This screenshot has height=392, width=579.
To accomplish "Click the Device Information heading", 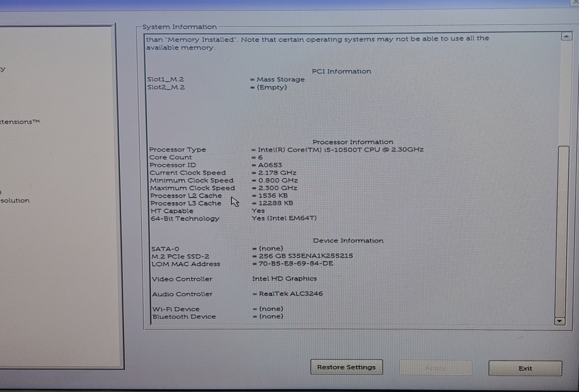I will click(348, 241).
